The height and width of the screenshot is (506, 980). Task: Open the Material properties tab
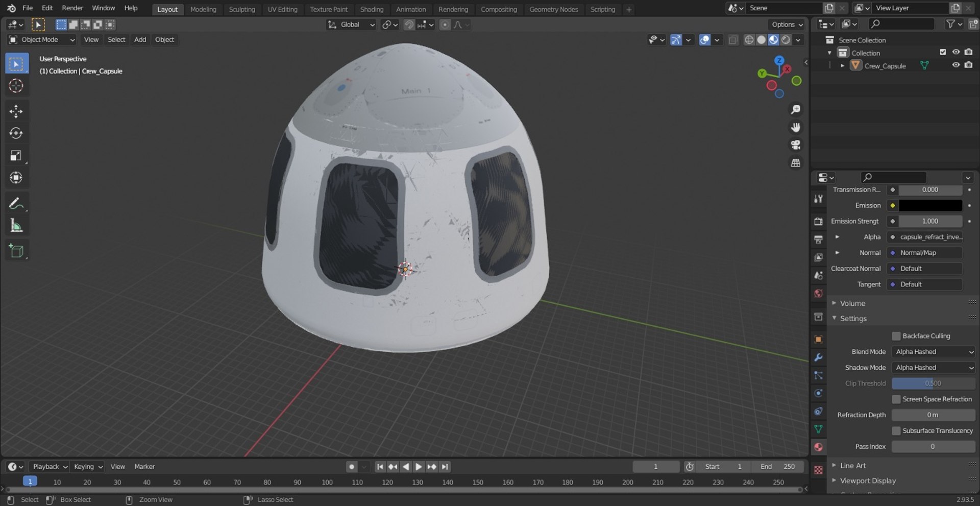(x=818, y=447)
